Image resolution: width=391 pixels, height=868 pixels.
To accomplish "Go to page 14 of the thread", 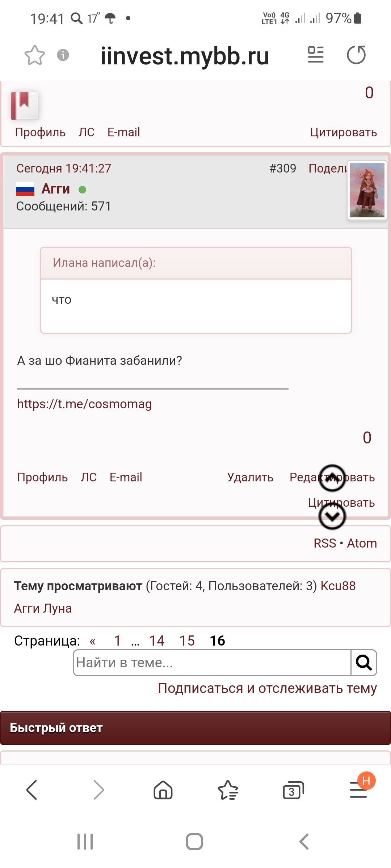I will click(x=157, y=641).
